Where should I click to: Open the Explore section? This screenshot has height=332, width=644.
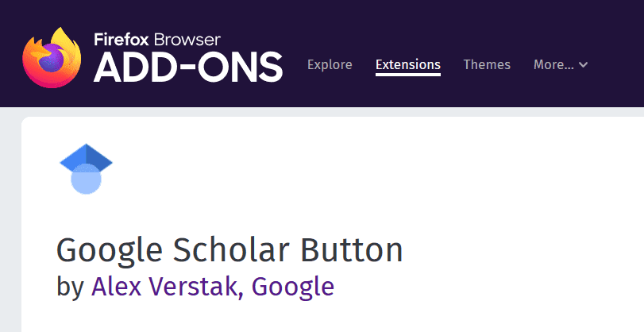point(330,64)
